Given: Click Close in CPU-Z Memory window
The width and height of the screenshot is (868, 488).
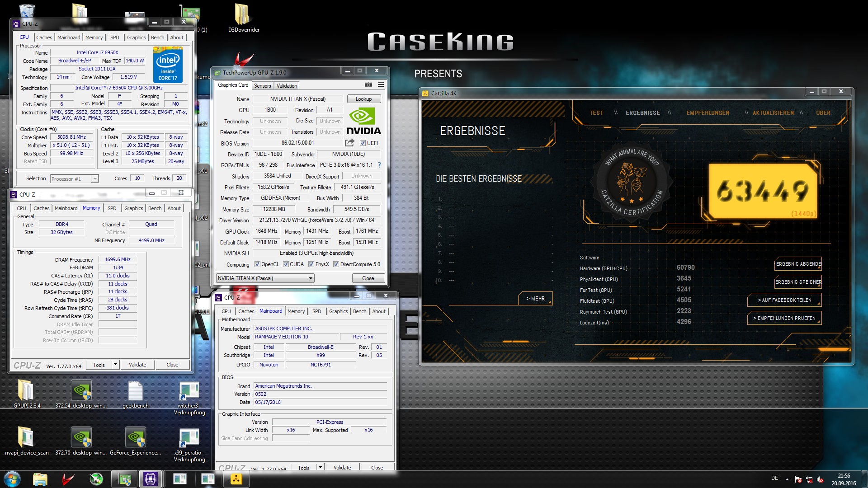Looking at the screenshot, I should (172, 365).
